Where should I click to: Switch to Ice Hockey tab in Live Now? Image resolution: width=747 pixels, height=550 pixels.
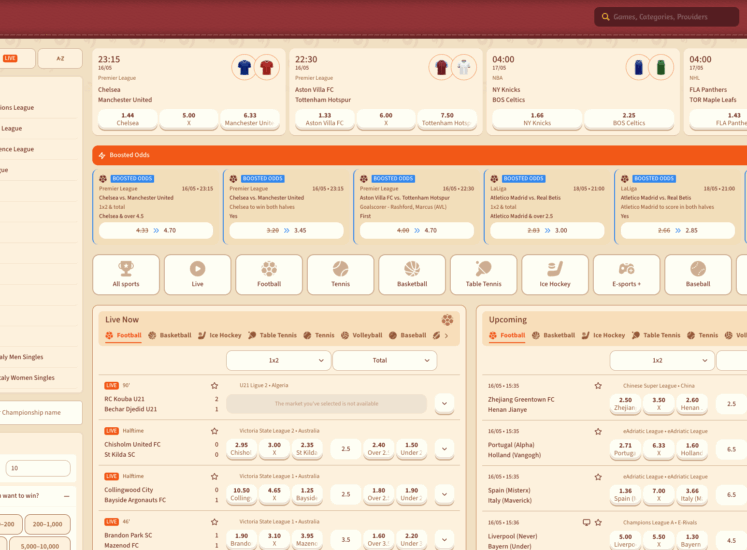(x=220, y=336)
